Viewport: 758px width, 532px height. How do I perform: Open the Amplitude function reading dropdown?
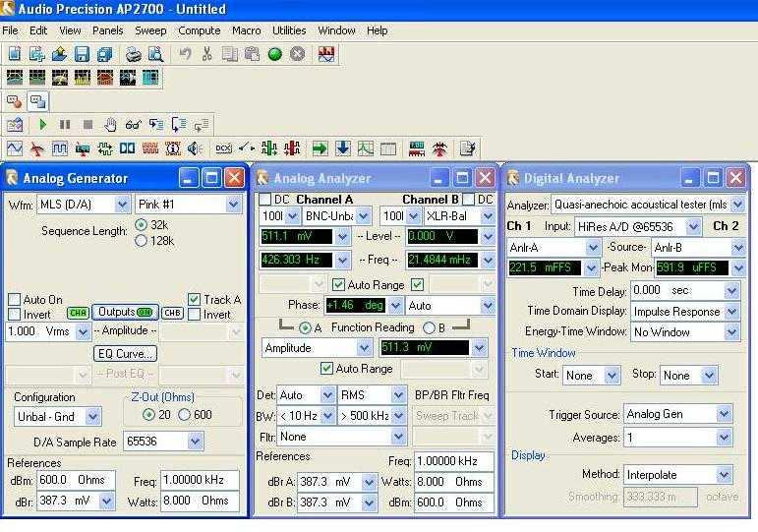click(x=364, y=348)
